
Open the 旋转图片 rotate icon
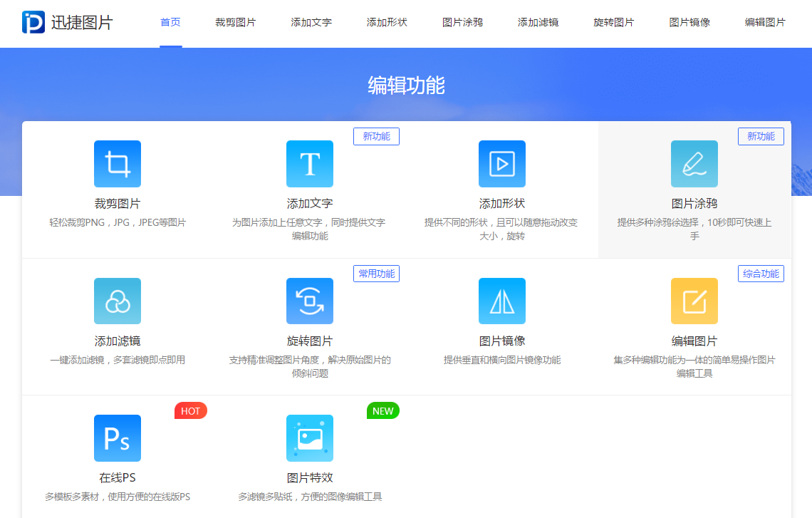(310, 301)
